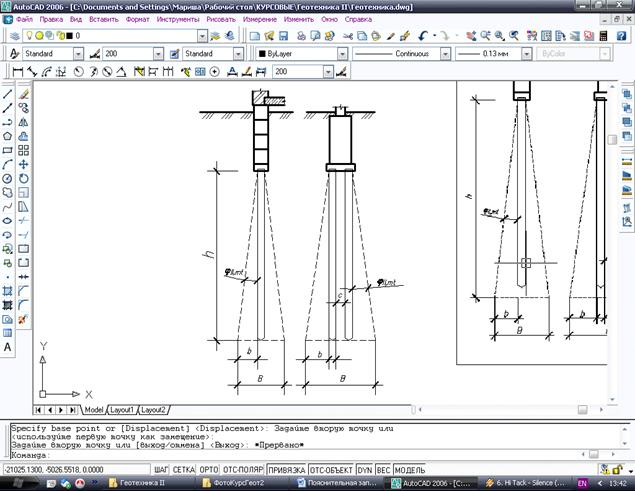Open the Layer Properties Manager icon

pos(11,35)
